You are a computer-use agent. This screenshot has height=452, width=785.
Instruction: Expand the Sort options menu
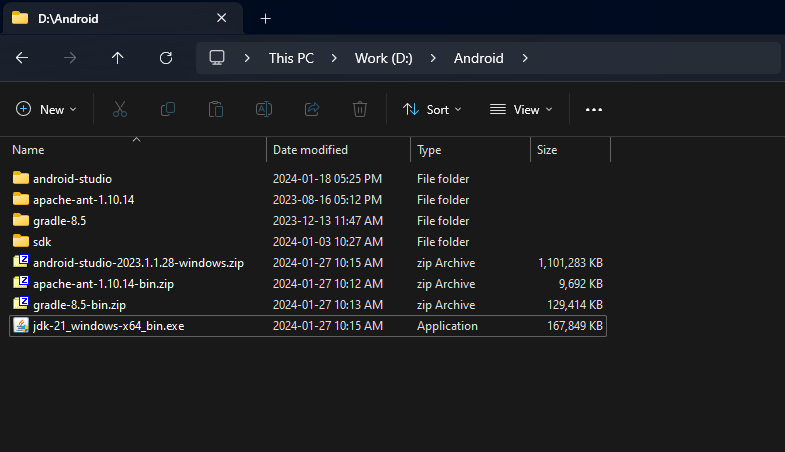click(x=432, y=109)
